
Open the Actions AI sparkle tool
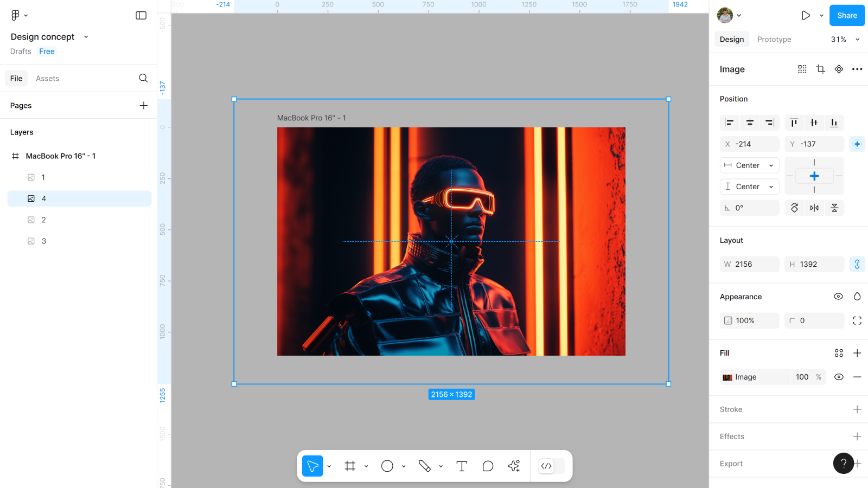click(514, 466)
